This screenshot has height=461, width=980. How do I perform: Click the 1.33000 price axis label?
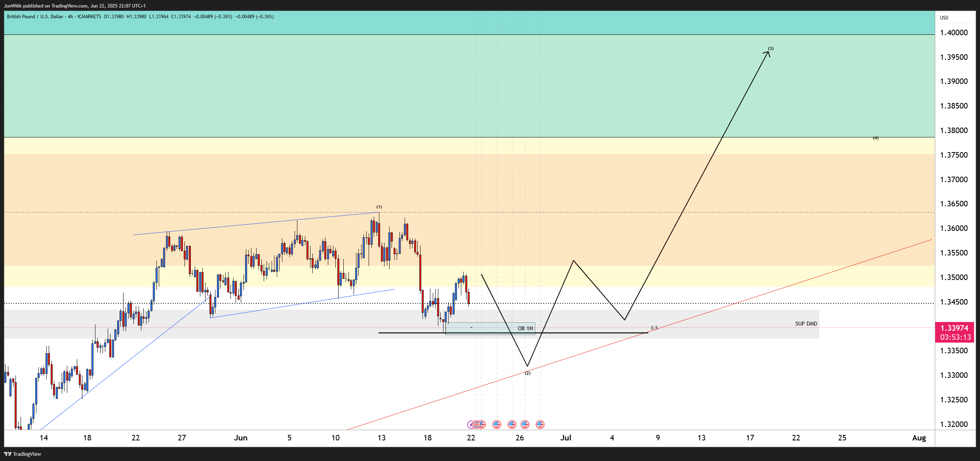954,375
